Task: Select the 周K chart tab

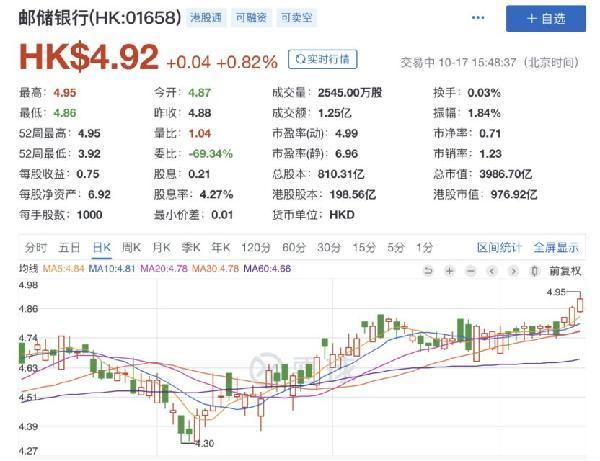Action: click(x=131, y=248)
